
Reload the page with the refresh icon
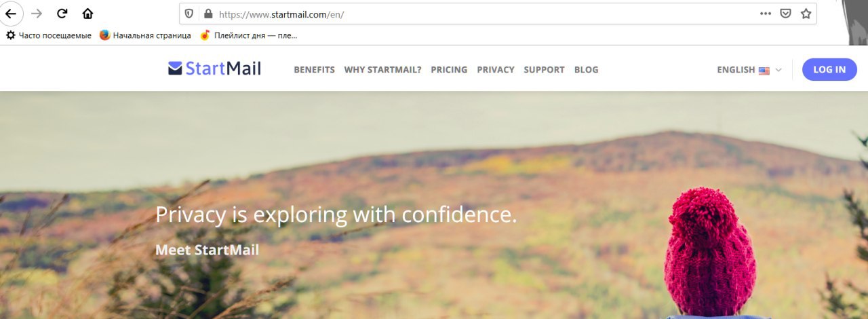pos(62,14)
